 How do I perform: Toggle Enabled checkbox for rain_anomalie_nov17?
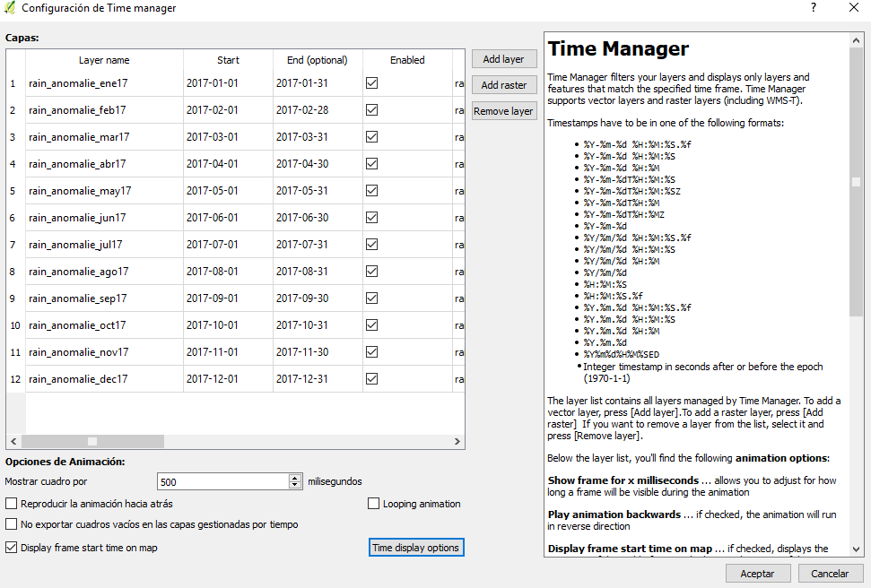372,352
